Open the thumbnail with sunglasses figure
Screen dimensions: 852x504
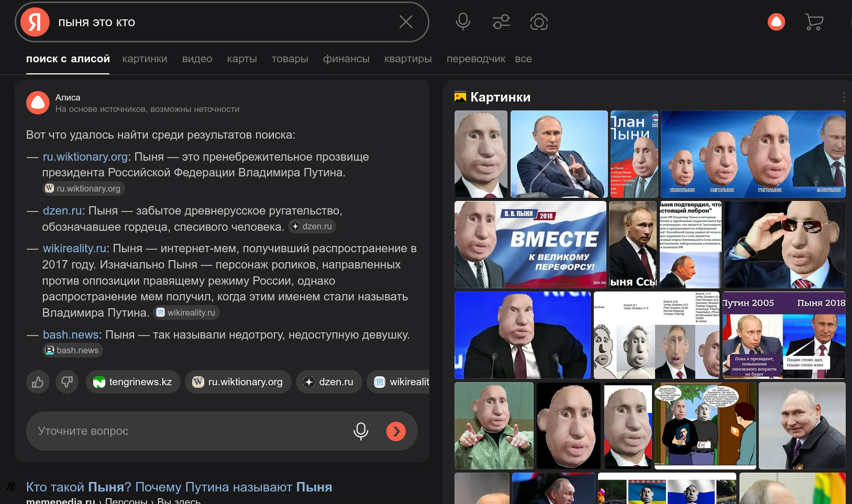coord(784,244)
